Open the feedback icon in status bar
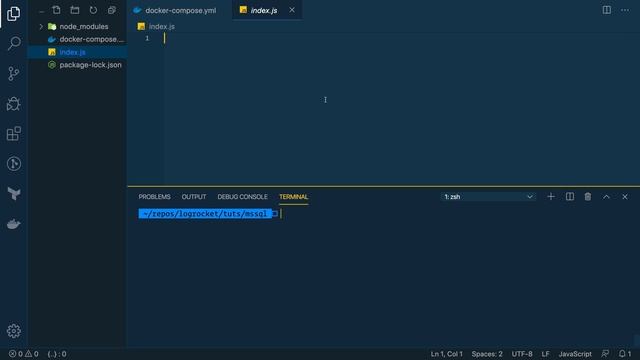This screenshot has width=640, height=360. click(x=605, y=354)
